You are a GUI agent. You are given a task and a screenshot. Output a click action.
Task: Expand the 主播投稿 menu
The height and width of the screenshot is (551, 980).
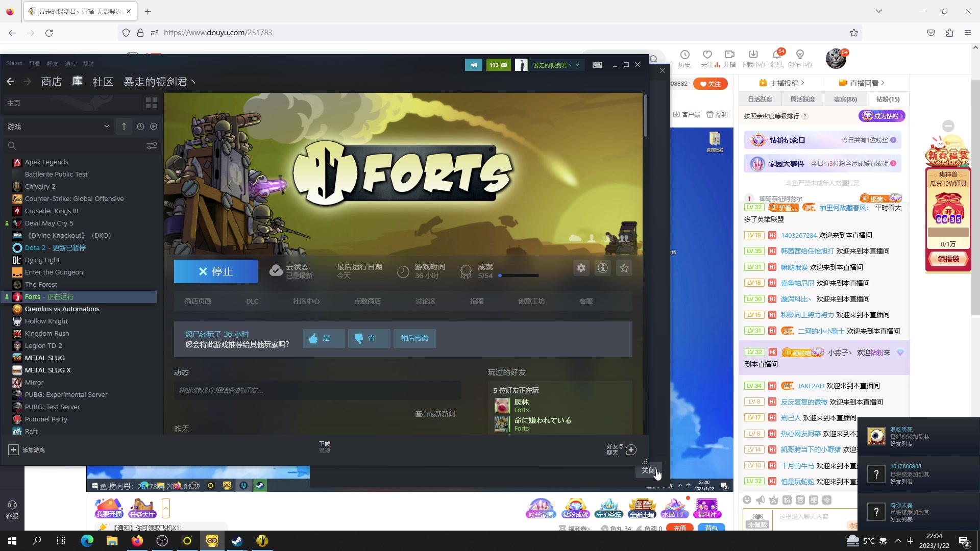point(781,83)
